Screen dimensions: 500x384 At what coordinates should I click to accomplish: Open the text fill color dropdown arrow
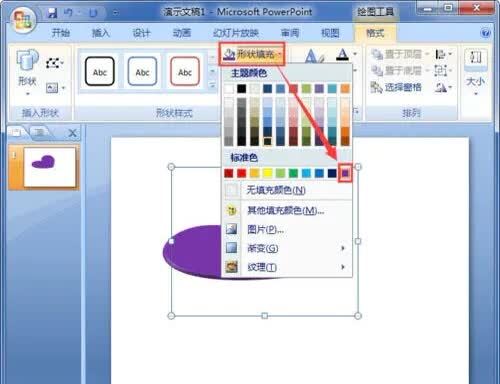[x=355, y=53]
